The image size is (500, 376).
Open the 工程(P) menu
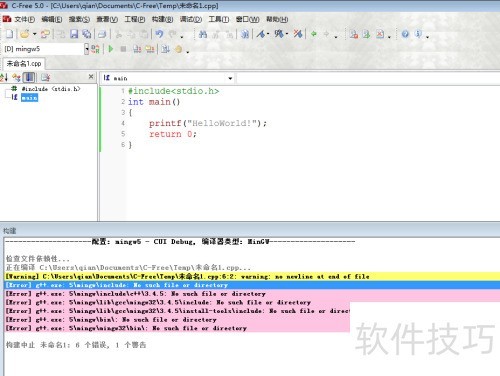click(135, 19)
